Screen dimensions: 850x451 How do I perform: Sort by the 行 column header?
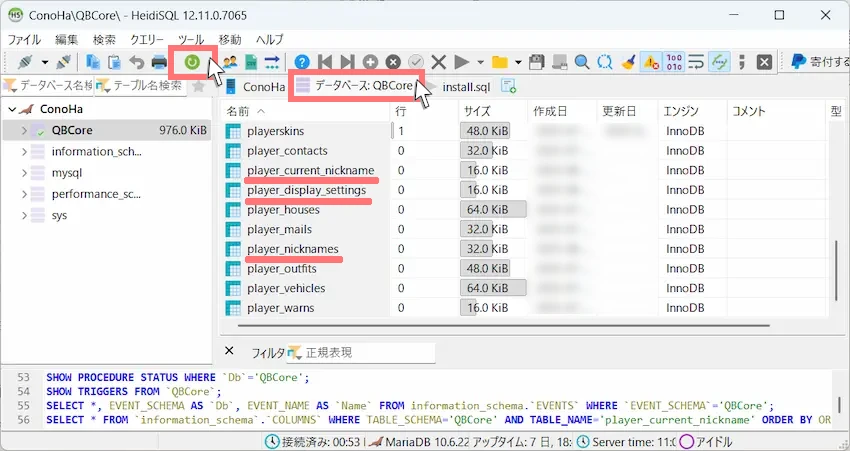tap(424, 111)
